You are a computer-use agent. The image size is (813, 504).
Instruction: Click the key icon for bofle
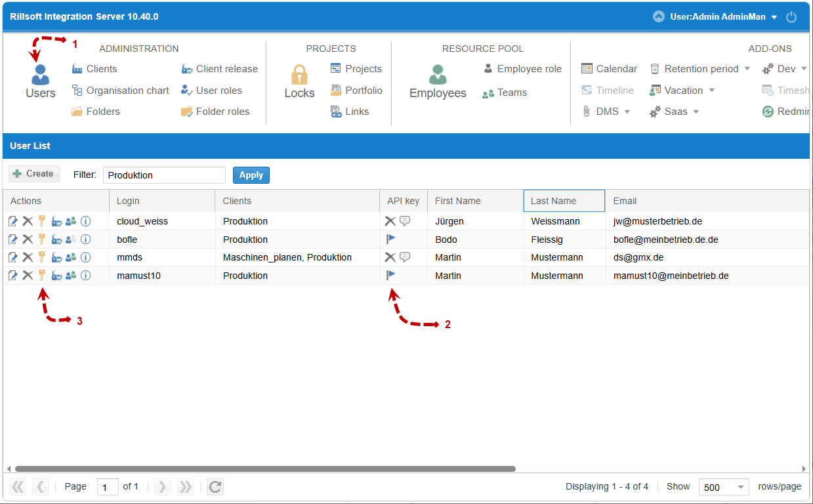(x=41, y=240)
